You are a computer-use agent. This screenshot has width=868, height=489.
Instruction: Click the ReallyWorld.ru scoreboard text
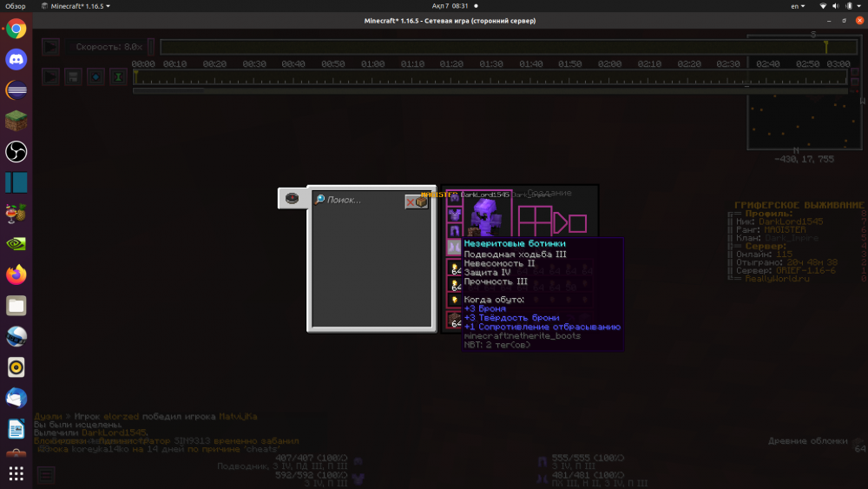coord(777,279)
